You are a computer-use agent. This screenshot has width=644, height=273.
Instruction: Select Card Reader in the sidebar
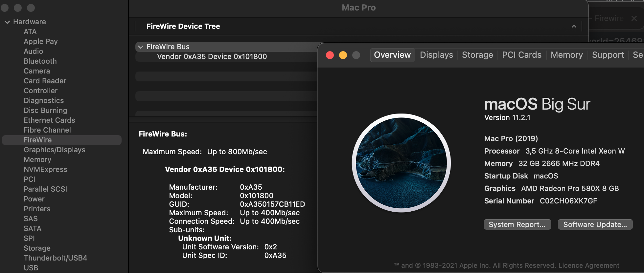[45, 81]
